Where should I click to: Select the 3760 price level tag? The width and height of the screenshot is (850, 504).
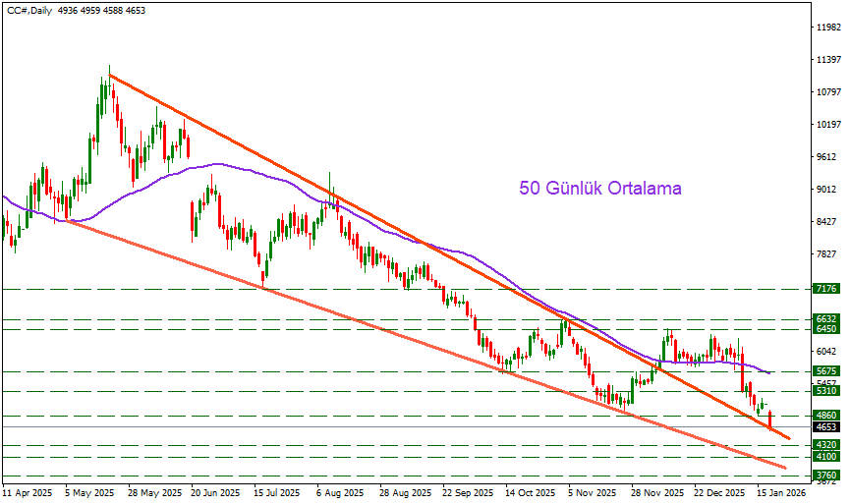coord(826,475)
